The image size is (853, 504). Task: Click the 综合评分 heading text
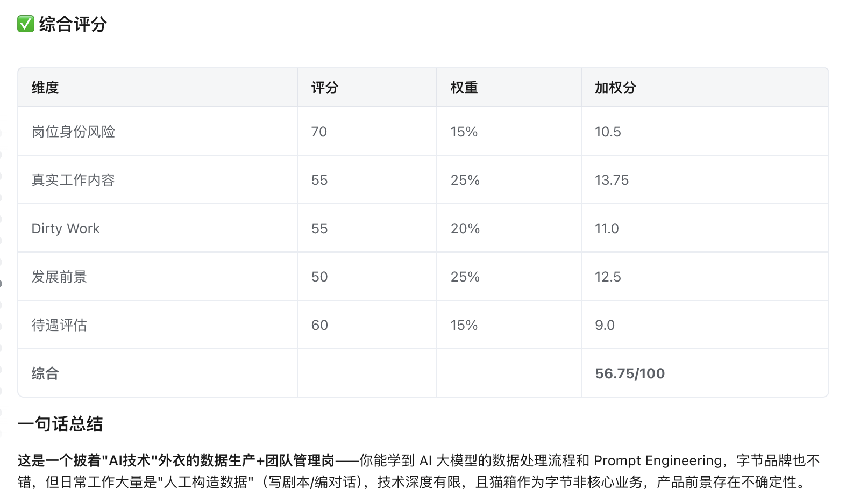tap(73, 24)
